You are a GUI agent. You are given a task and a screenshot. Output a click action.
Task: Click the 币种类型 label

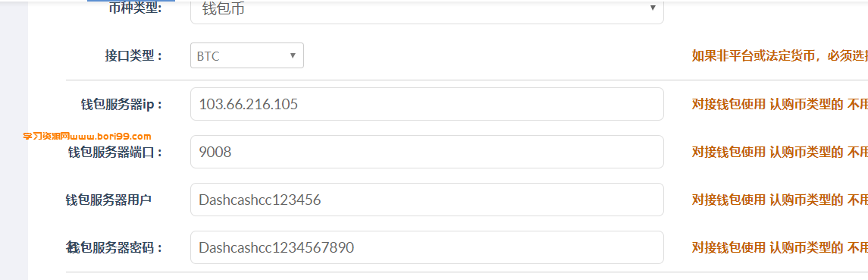(x=136, y=9)
